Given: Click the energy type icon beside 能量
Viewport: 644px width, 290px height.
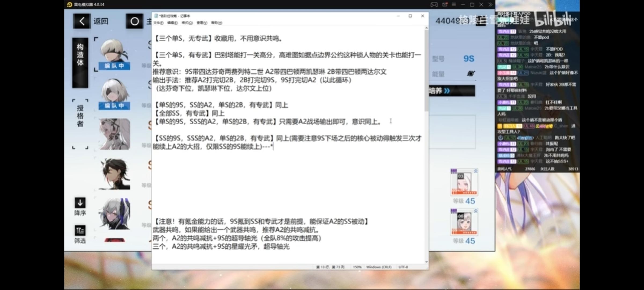Looking at the screenshot, I should (x=471, y=73).
